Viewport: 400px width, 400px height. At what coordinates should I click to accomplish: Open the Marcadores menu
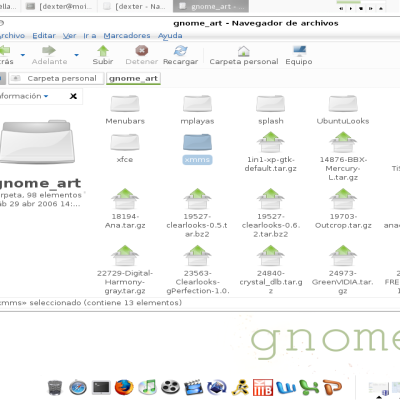click(127, 35)
